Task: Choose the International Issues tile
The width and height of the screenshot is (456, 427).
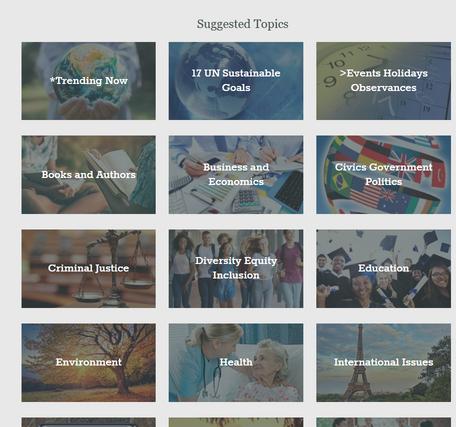Action: (x=383, y=363)
